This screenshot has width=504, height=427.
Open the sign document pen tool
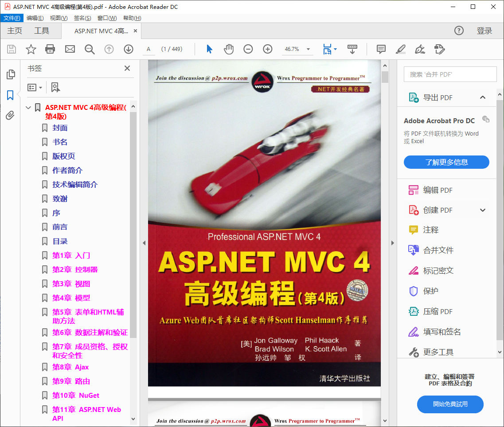[420, 49]
